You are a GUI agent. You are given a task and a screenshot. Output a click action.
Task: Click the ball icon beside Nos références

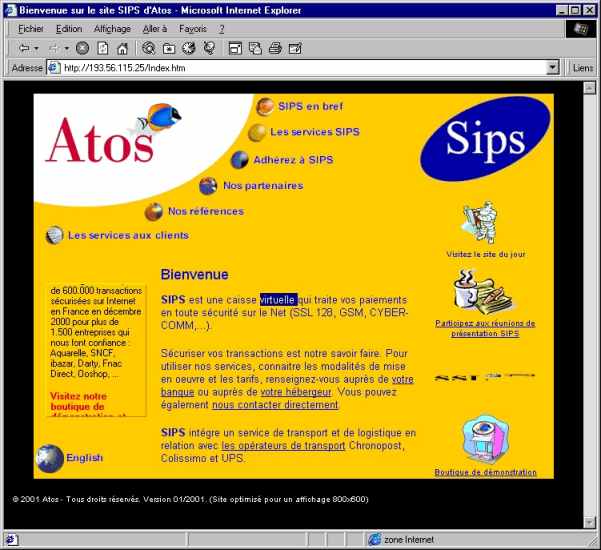[154, 212]
